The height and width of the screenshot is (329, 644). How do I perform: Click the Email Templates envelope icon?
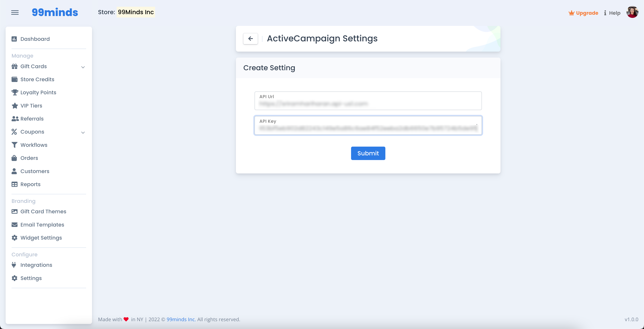tap(15, 224)
